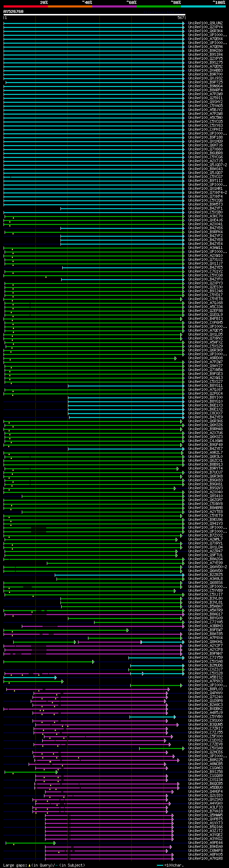Select label UniRef100_B9I258
229x868 pixels.
click(205, 772)
